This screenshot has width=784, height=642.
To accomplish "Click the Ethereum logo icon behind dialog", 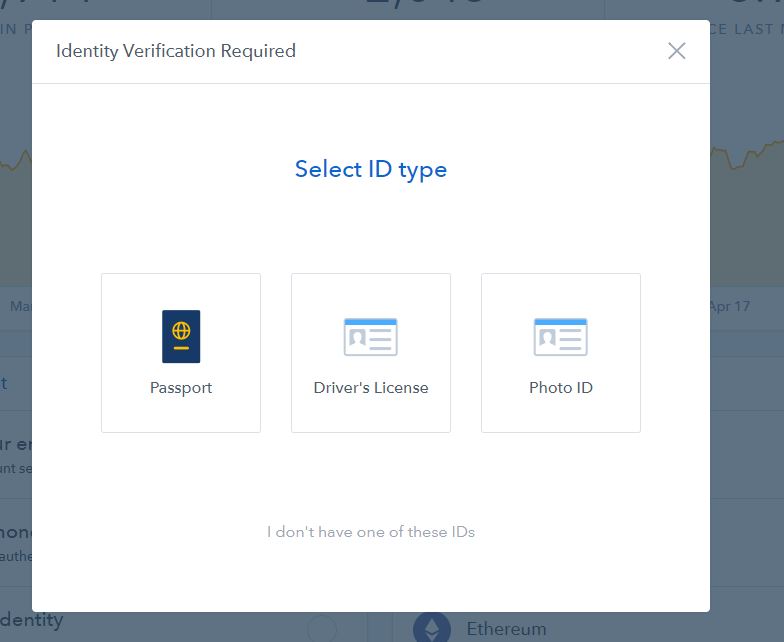I will click(432, 628).
